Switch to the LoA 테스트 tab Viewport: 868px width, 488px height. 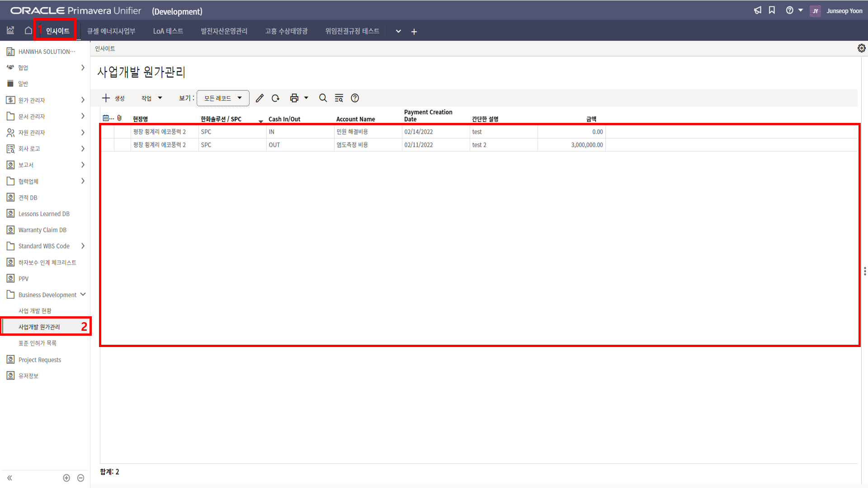[168, 31]
